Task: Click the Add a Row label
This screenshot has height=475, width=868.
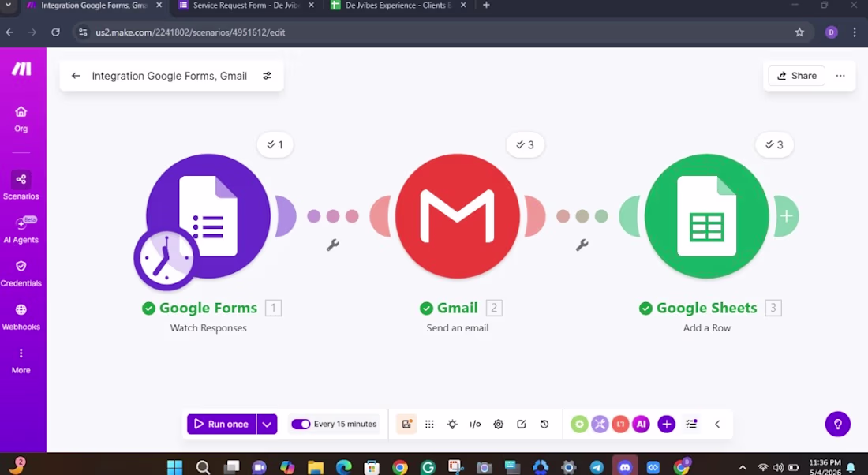Action: coord(707,327)
